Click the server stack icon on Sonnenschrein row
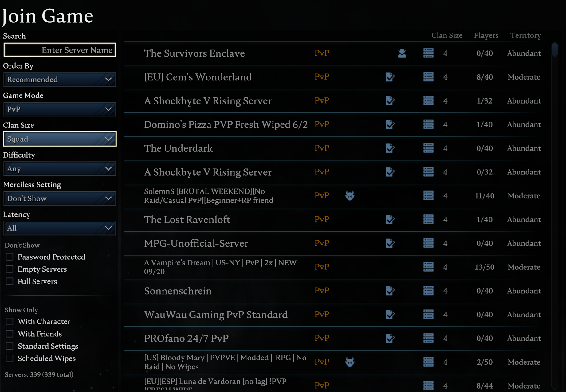The image size is (566, 392). click(428, 291)
